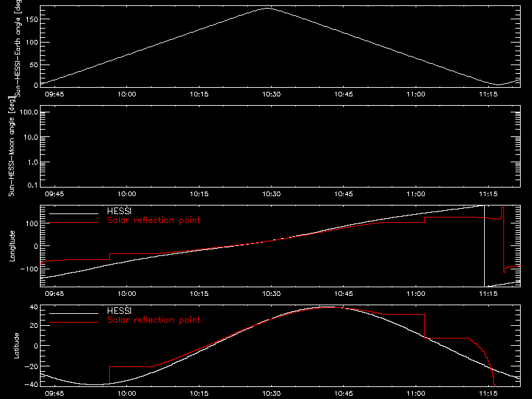
Task: Click white HESSI legend line in Longitude plot
Action: pyautogui.click(x=74, y=213)
